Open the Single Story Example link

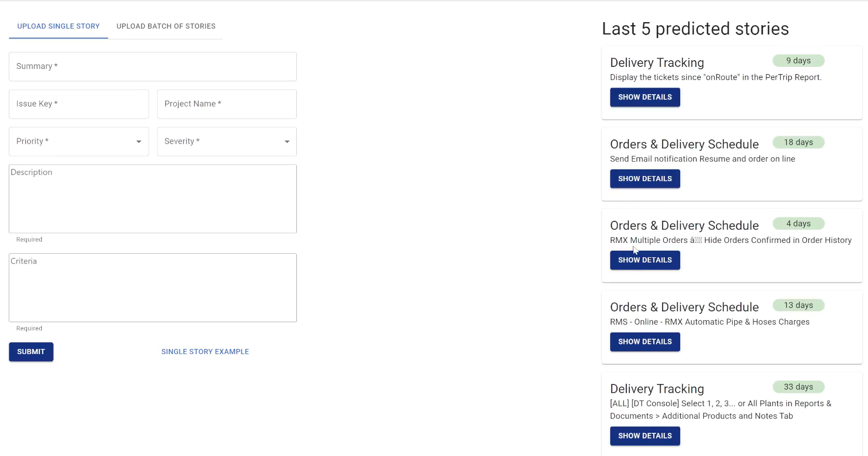click(x=205, y=352)
